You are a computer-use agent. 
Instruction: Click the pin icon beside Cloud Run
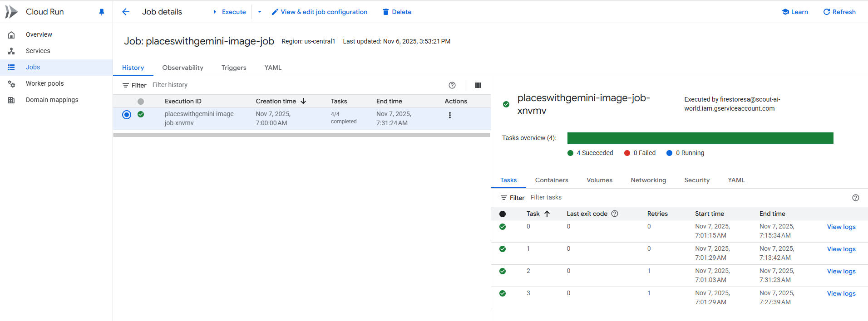pyautogui.click(x=102, y=12)
